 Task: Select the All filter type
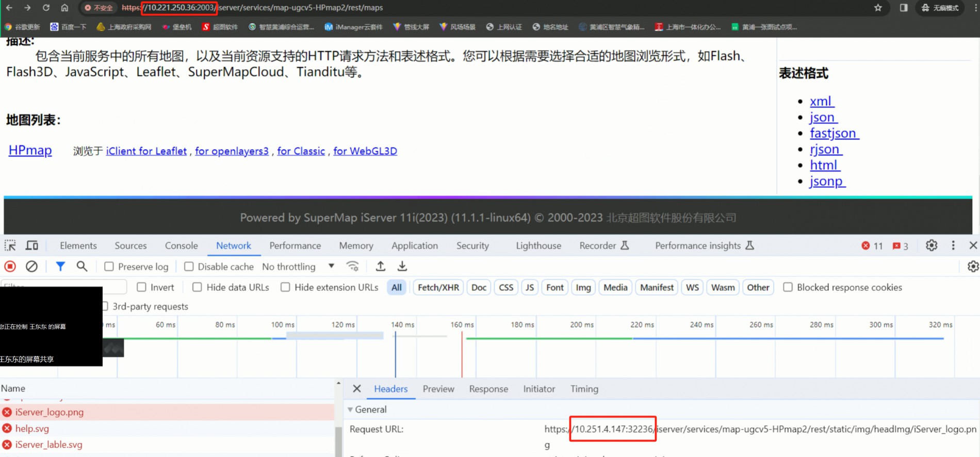point(396,287)
